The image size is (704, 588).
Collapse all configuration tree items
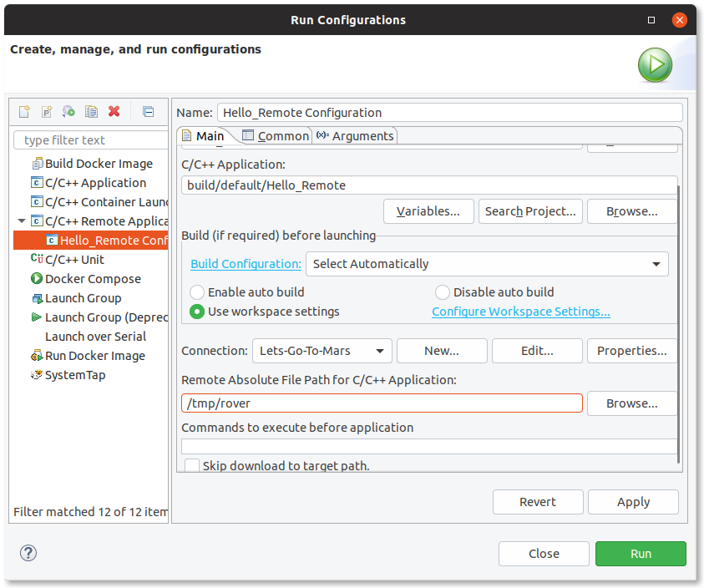click(x=148, y=112)
